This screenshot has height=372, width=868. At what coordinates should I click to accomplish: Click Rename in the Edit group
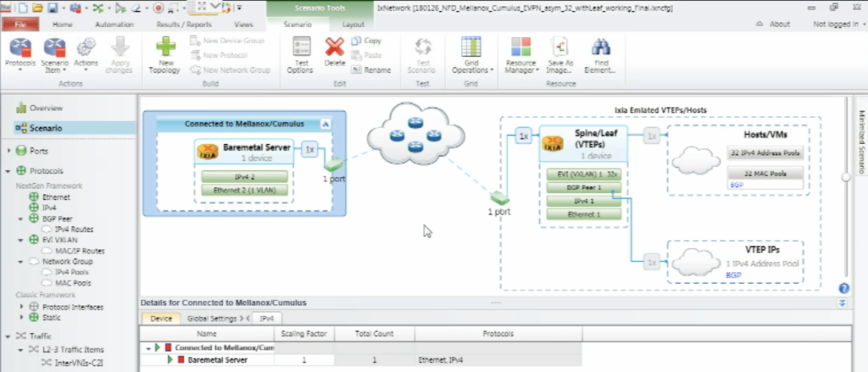(371, 70)
